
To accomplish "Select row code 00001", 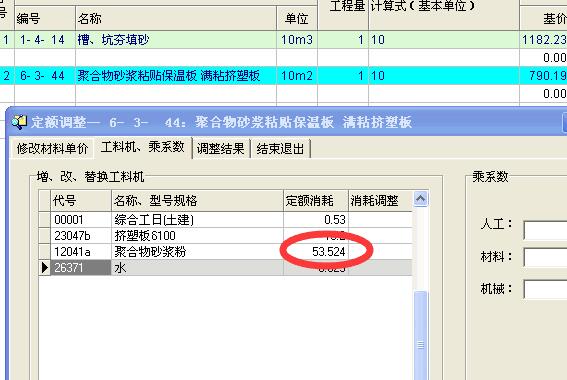I will [x=81, y=219].
